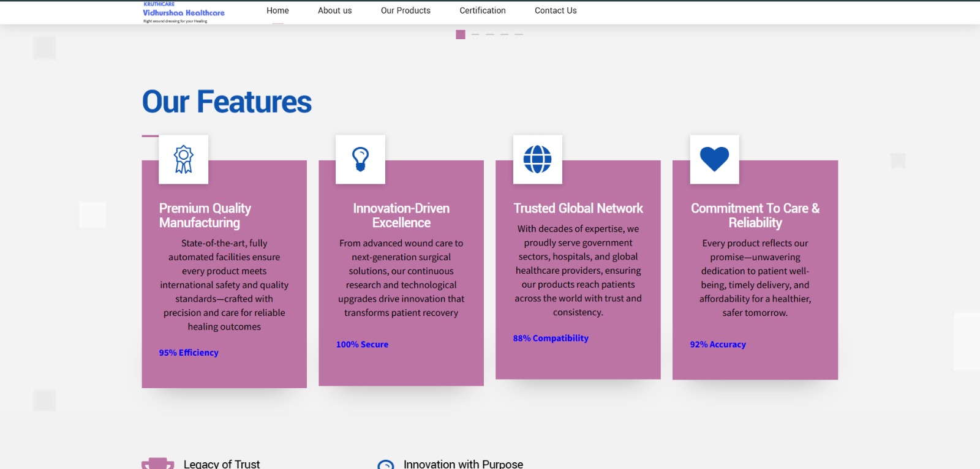
Task: Click the icon beside Innovation with Purpose
Action: tap(386, 465)
